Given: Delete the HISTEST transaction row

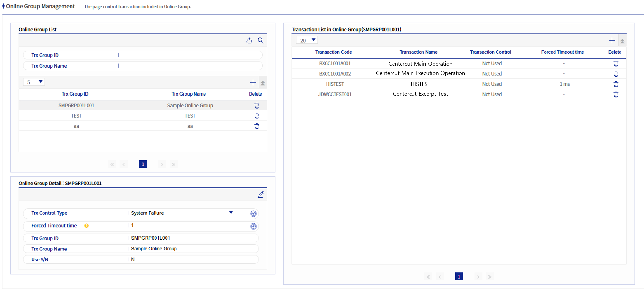Looking at the screenshot, I should (616, 84).
